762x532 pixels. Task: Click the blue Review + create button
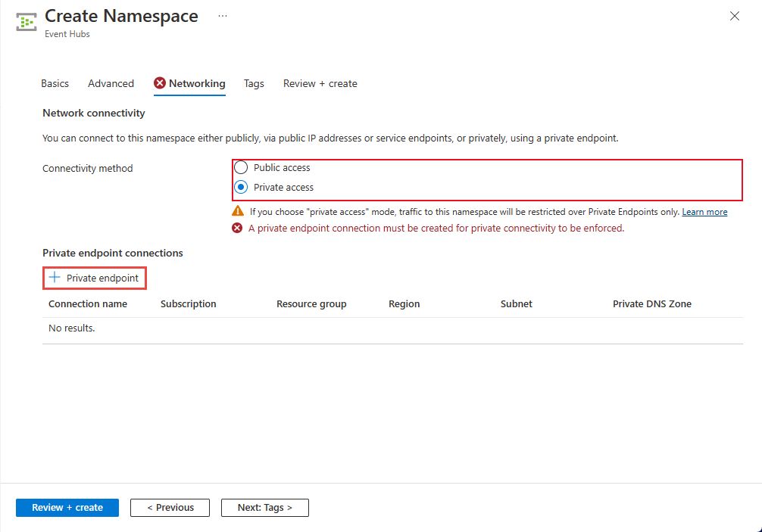click(67, 508)
